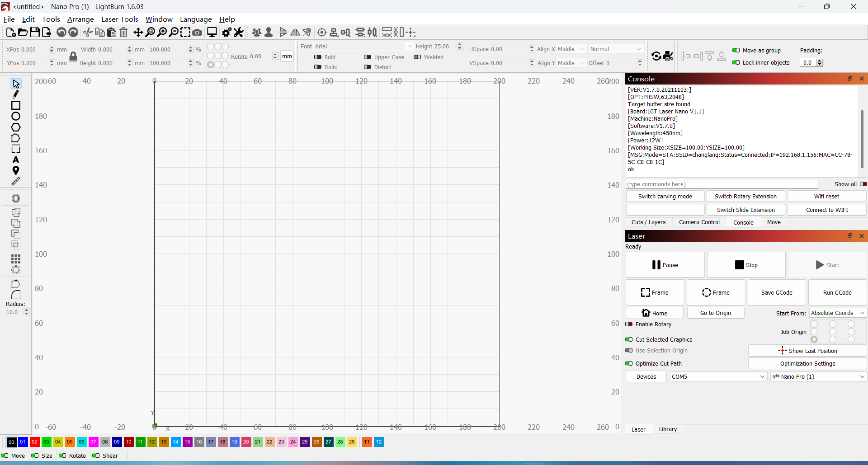Open the Start From dropdown
868x465 pixels.
click(x=837, y=313)
